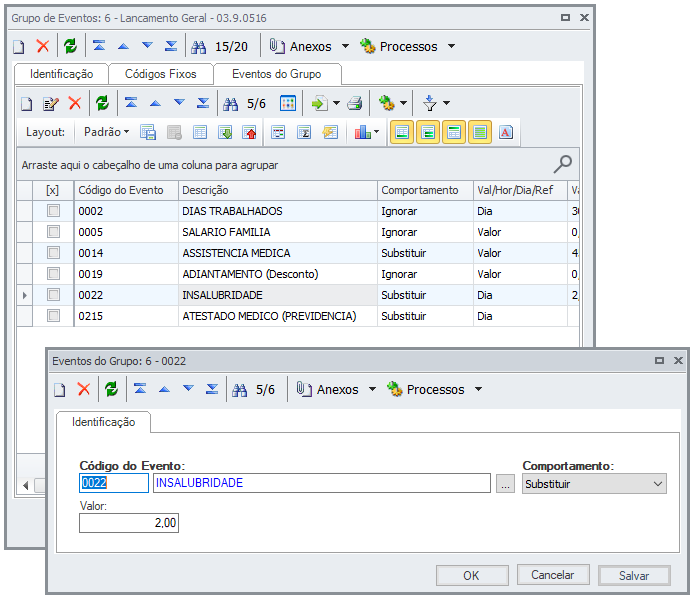Refresh Grupo de Eventos with the green arrows
Image resolution: width=695 pixels, height=599 pixels.
[x=70, y=46]
